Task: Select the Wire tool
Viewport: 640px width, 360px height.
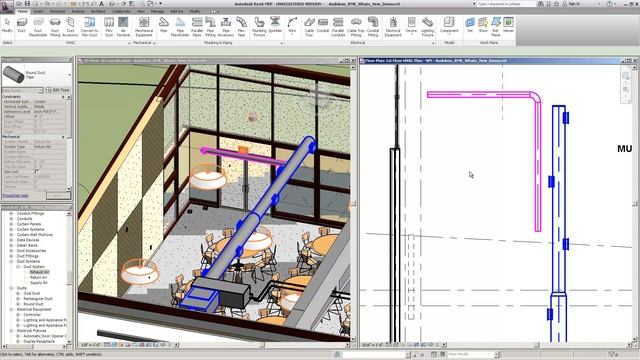Action: tap(292, 25)
